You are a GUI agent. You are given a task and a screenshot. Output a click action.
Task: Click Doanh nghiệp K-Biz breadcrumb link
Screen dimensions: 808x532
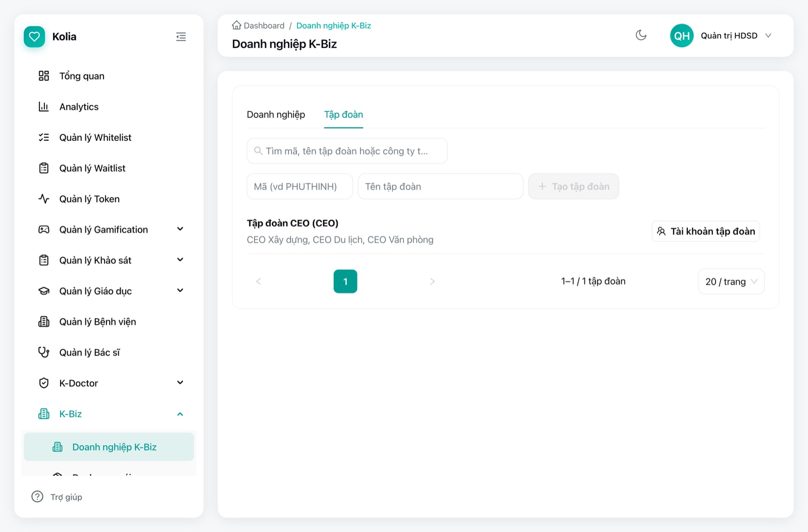333,25
